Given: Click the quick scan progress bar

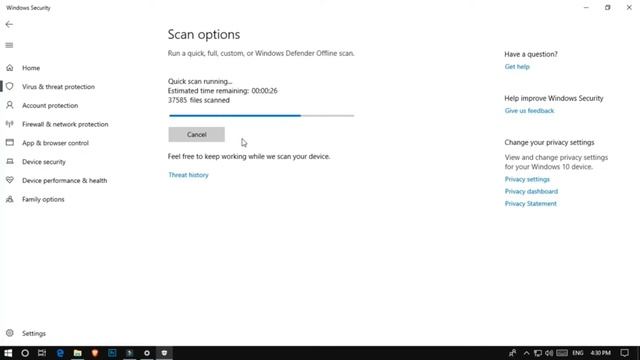Looking at the screenshot, I should (261, 116).
